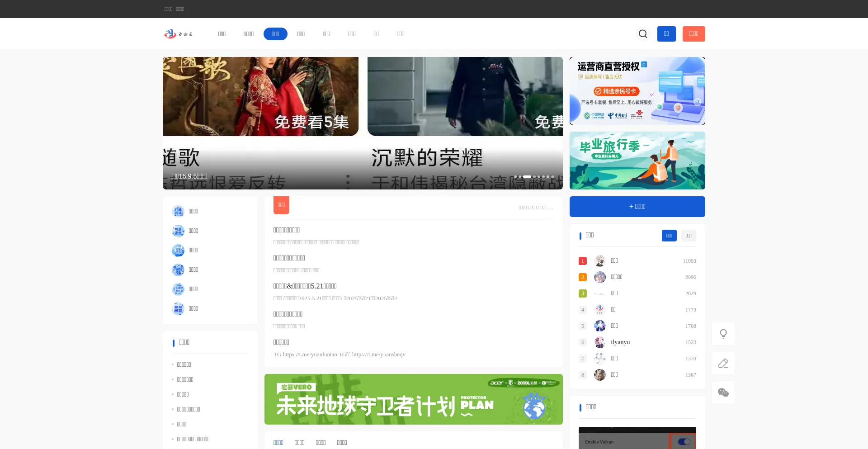Screen dimensions: 868x449
Task: Click the lightbulb icon in floating sidebar
Action: tap(723, 334)
